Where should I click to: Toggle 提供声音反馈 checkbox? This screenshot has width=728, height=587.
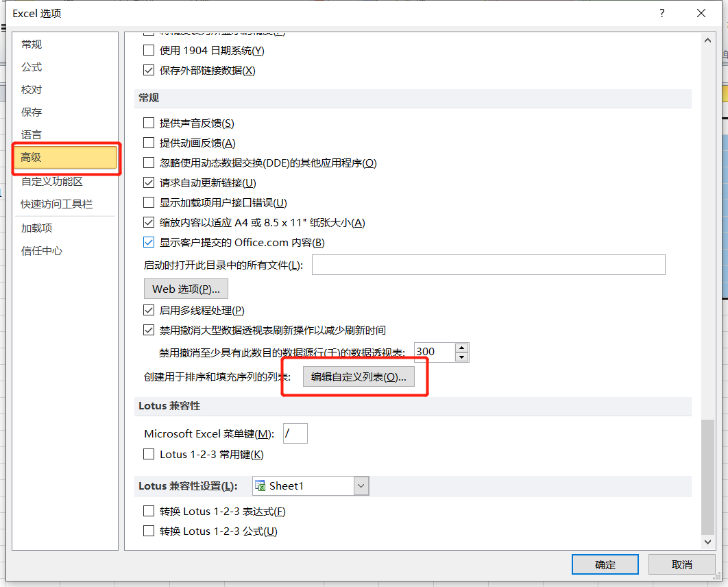[x=149, y=123]
